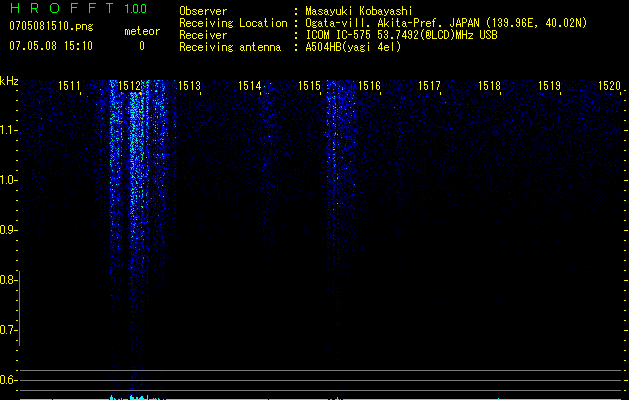The height and width of the screenshot is (400, 629).
Task: Click the observer name Masayuki Kobayashi
Action: tap(359, 11)
